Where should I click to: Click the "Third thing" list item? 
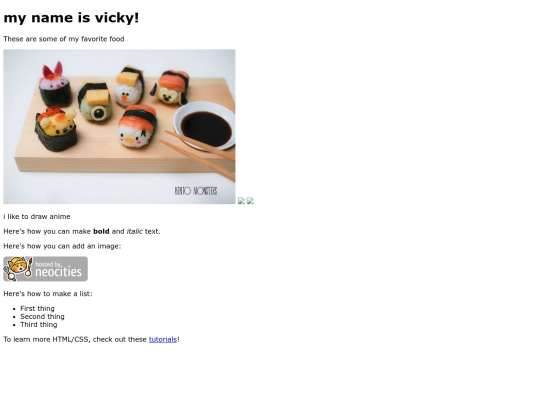pos(39,324)
